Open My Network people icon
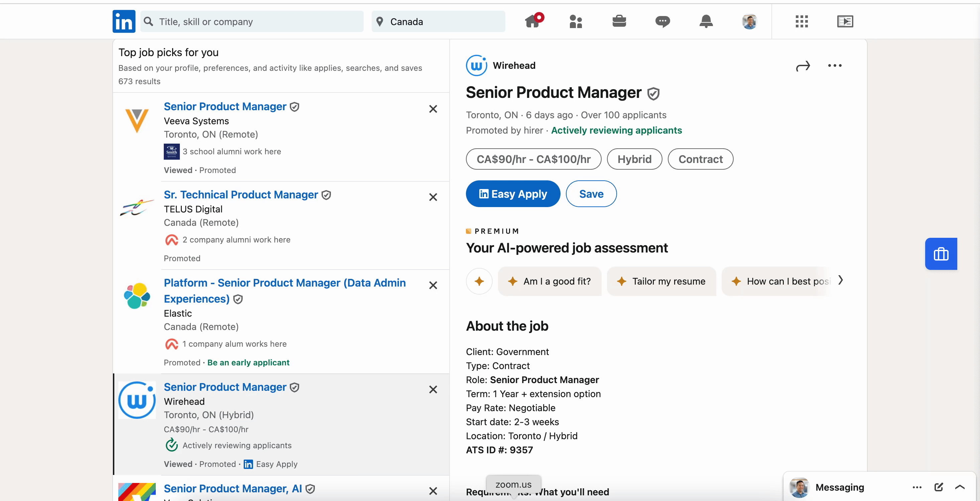 (576, 21)
